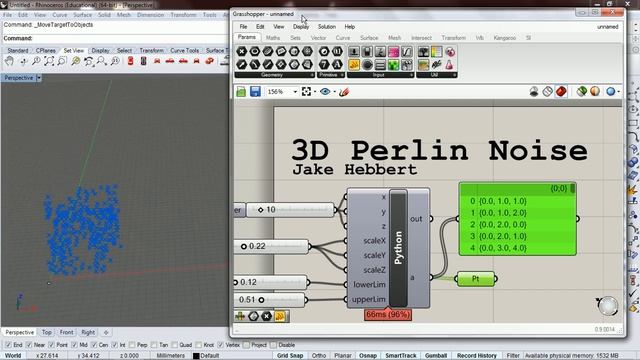Click the number slider showing 0.22

(x=272, y=247)
